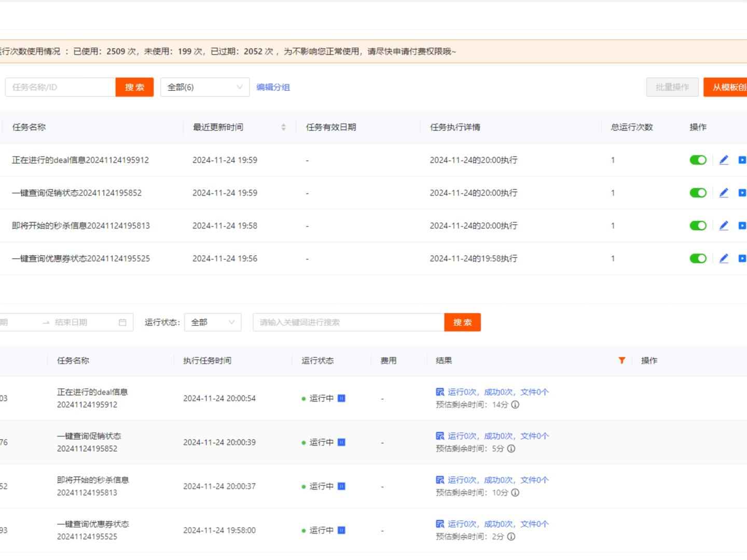This screenshot has height=560, width=747.
Task: Edit task 即将开始的秒杀信息20241124195813 with pencil icon
Action: (x=724, y=225)
